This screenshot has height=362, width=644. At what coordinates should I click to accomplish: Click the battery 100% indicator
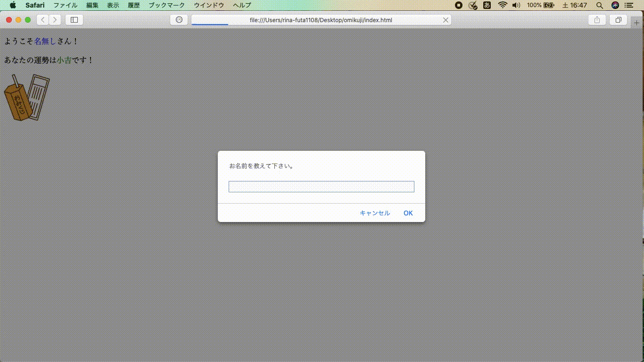tap(540, 5)
